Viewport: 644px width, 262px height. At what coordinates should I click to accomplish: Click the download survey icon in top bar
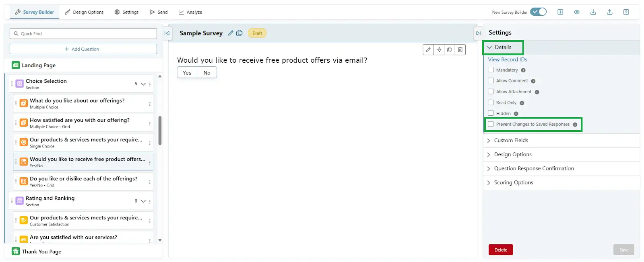pyautogui.click(x=593, y=12)
